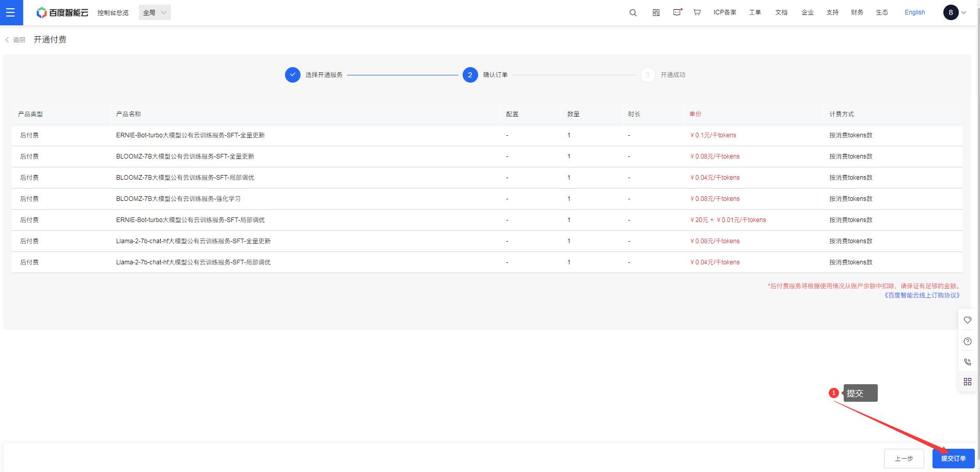This screenshot has height=472, width=980.
Task: Open ICP备案 menu
Action: coord(725,12)
